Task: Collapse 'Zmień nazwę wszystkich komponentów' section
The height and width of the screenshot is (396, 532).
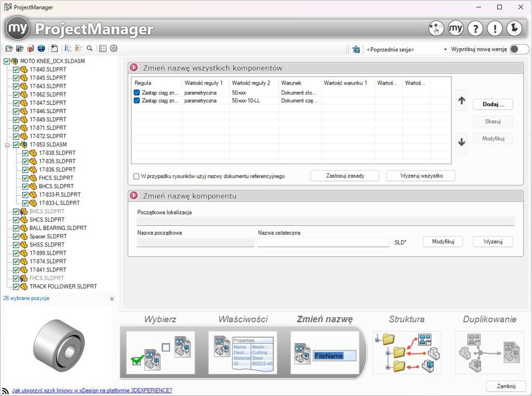Action: tap(134, 67)
